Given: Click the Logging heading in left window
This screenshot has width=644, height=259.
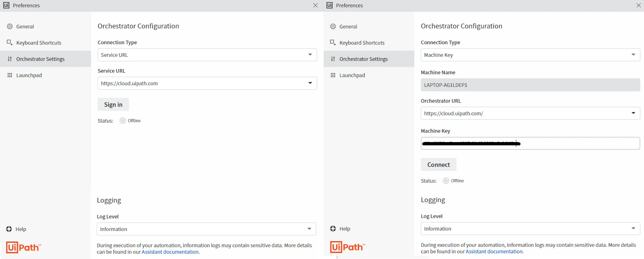Looking at the screenshot, I should (x=109, y=200).
